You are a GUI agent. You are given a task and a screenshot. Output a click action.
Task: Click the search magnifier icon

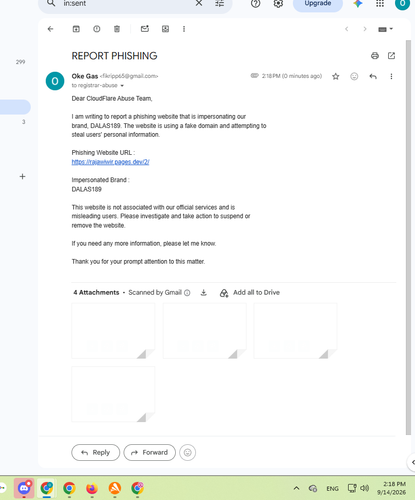(x=51, y=3)
